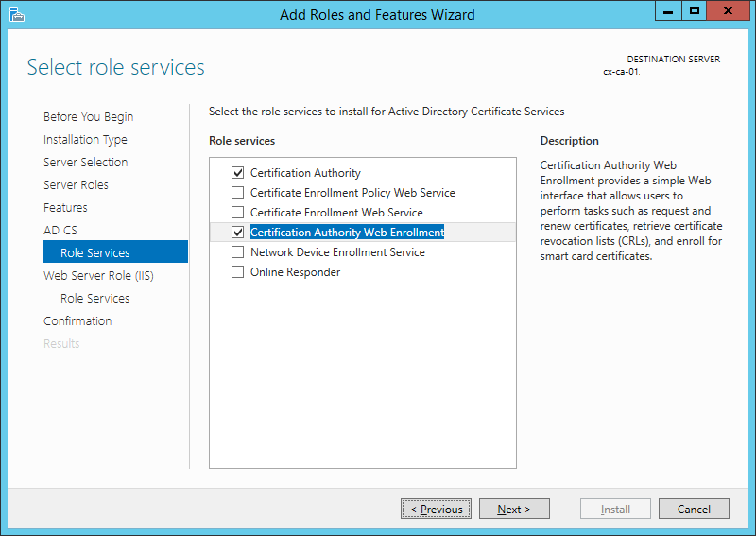Open Role Services under Web Server Role
Viewport: 756px width, 536px height.
(x=94, y=299)
